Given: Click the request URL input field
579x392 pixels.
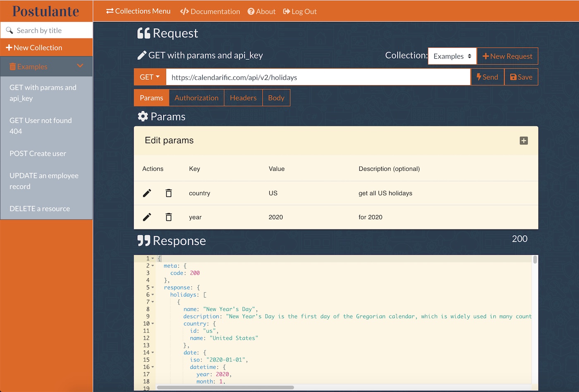Looking at the screenshot, I should click(x=318, y=77).
